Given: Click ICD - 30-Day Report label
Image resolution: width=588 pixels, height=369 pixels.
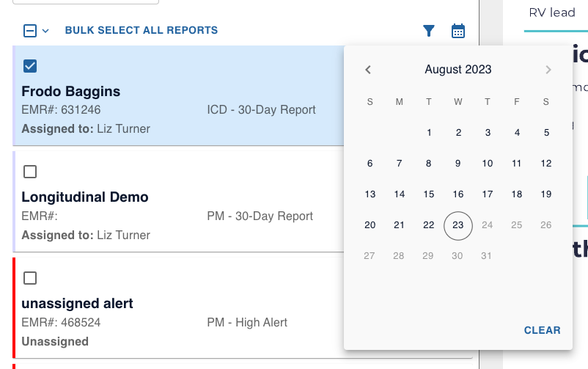Looking at the screenshot, I should click(262, 109).
